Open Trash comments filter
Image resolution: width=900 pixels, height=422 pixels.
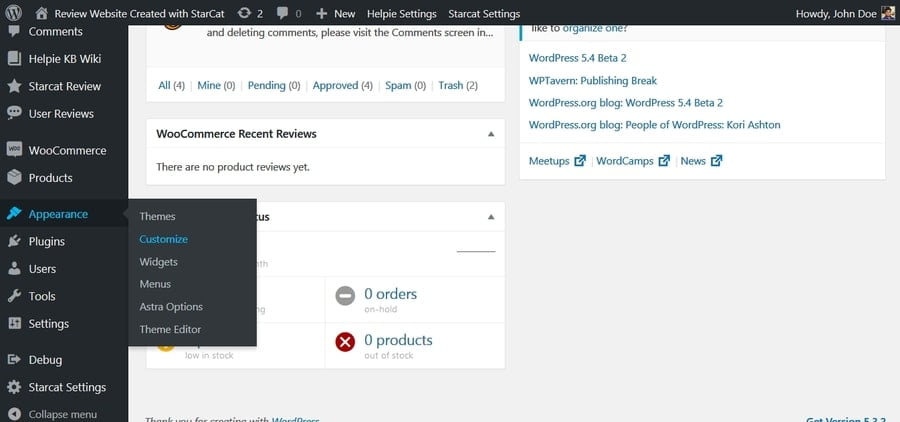coord(458,86)
